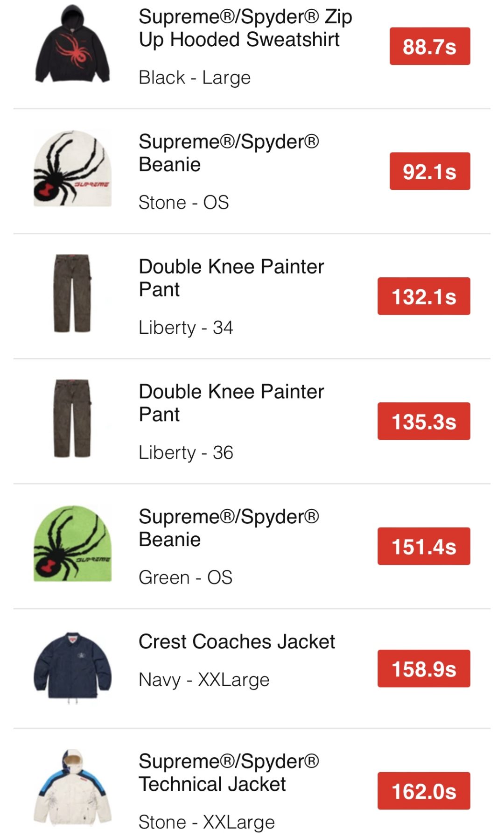The image size is (504, 837).
Task: Tap the 132.1s red time badge
Action: click(424, 296)
